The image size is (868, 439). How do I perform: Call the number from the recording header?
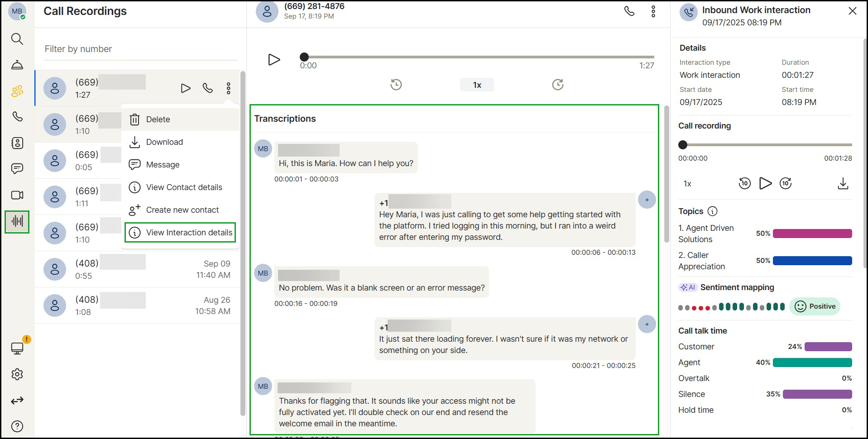tap(629, 11)
